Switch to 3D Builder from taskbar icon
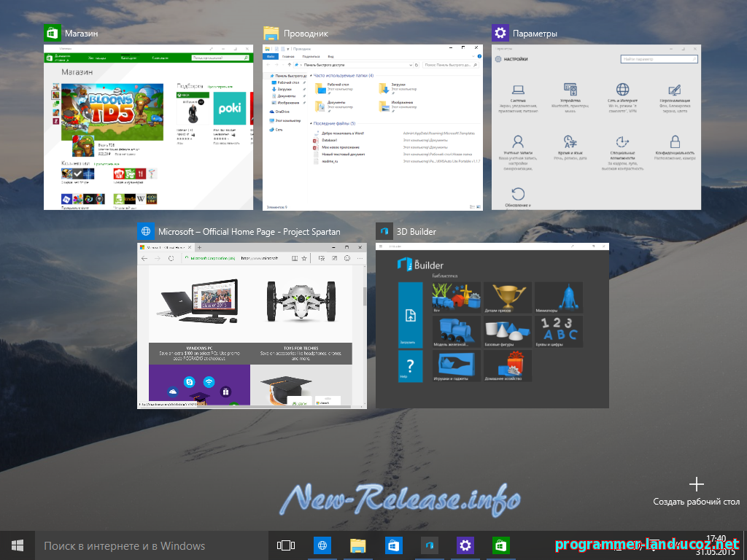Viewport: 747px width, 560px height. pos(429,545)
